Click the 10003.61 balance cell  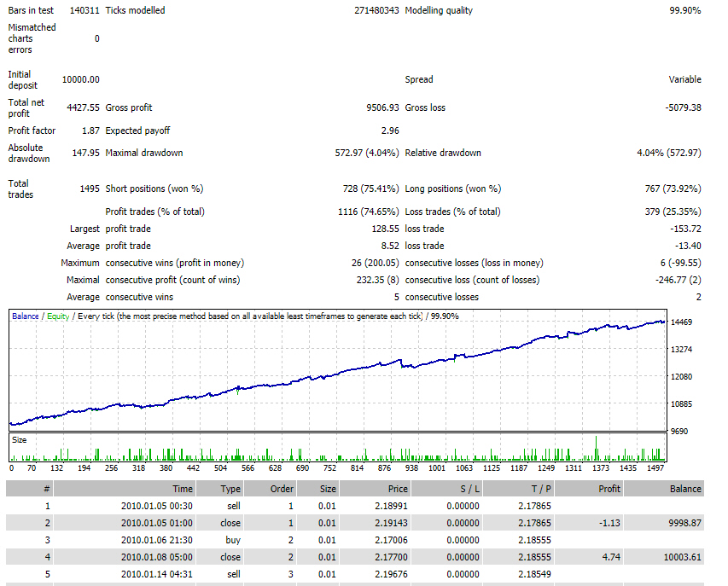tap(683, 557)
